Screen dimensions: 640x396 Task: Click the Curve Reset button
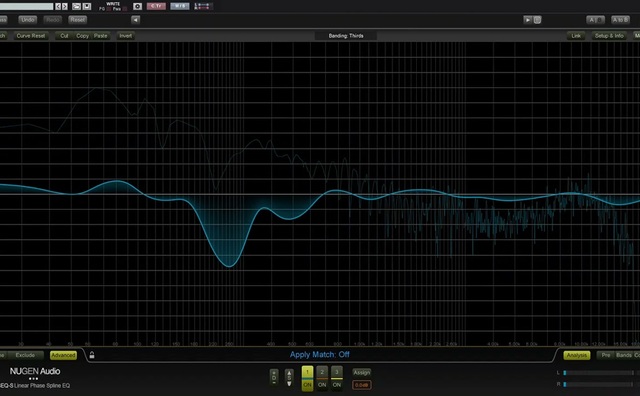[x=31, y=36]
